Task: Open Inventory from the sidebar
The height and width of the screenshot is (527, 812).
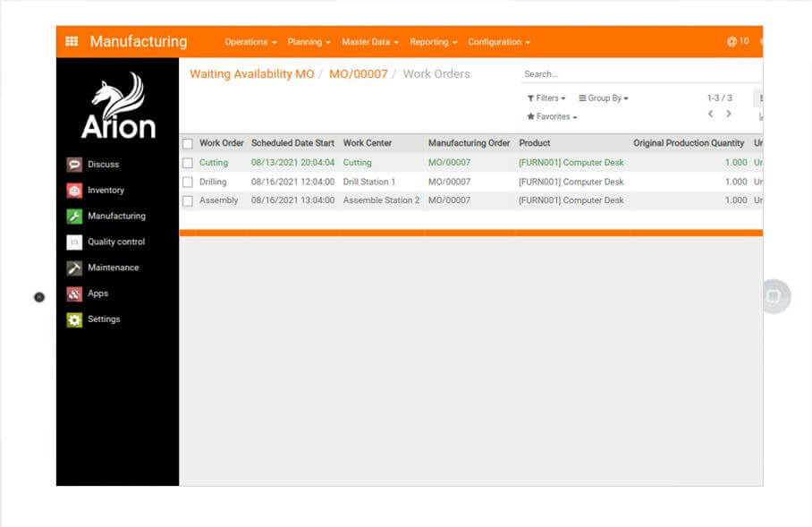Action: pyautogui.click(x=106, y=191)
